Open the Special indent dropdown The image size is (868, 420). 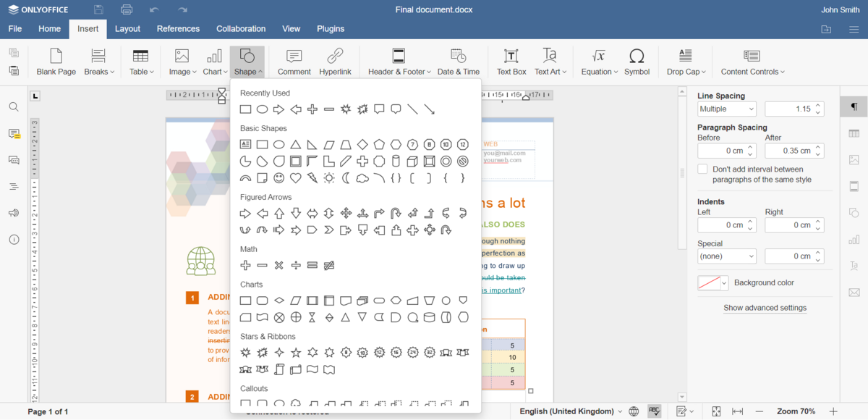tap(727, 256)
